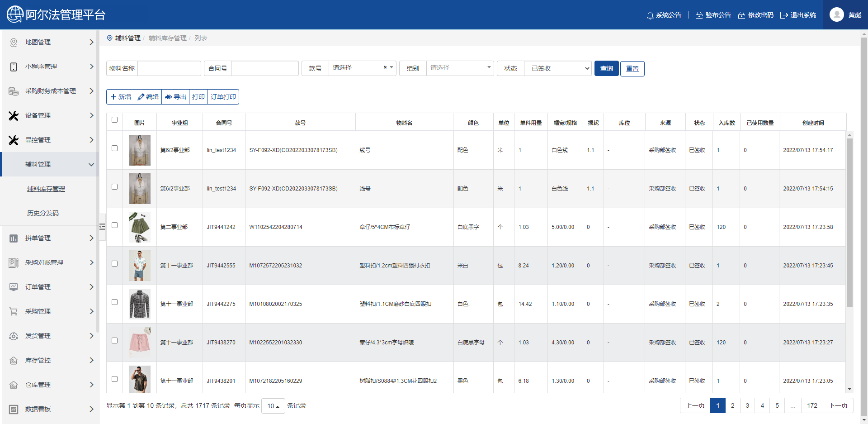Click the sidebar collapse handle icon

click(102, 227)
